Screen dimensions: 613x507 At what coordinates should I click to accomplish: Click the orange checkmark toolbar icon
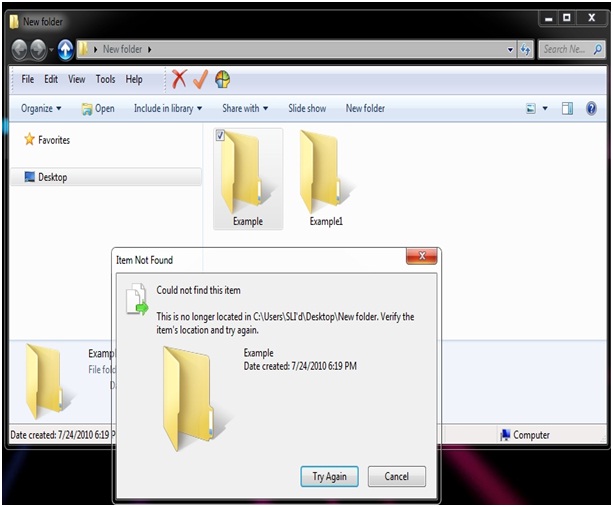coord(200,79)
